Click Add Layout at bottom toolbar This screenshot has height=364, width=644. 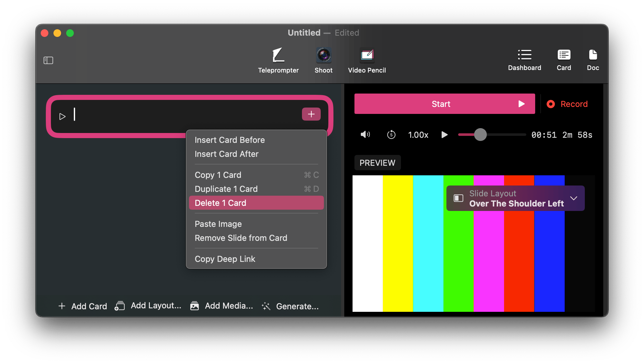point(149,306)
